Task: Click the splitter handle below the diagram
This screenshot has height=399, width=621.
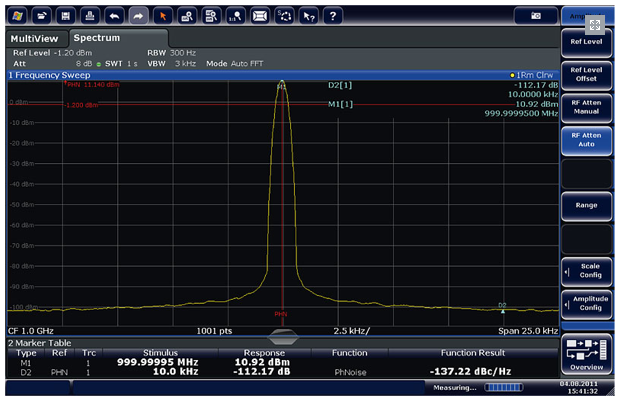Action: tap(282, 337)
